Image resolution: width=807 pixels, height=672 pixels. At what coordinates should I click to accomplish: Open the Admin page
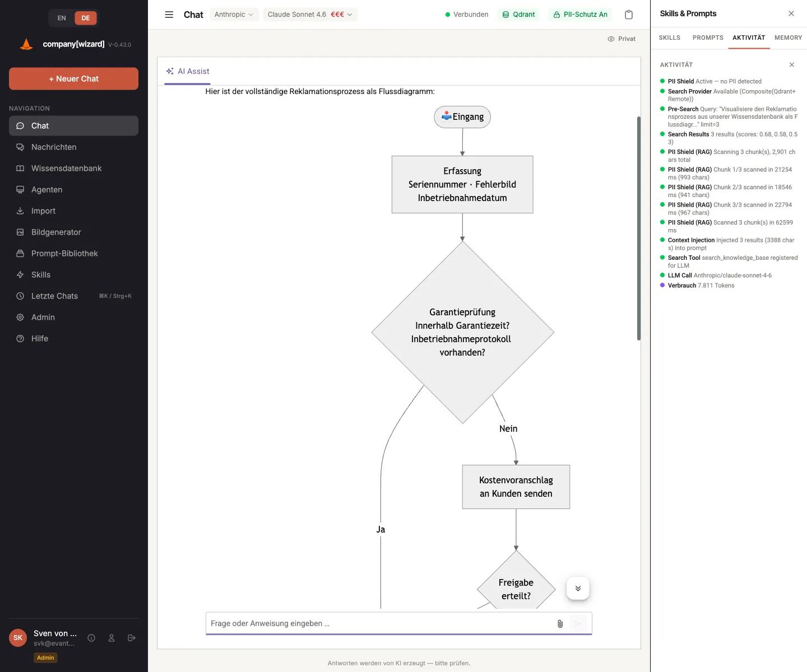point(73,318)
